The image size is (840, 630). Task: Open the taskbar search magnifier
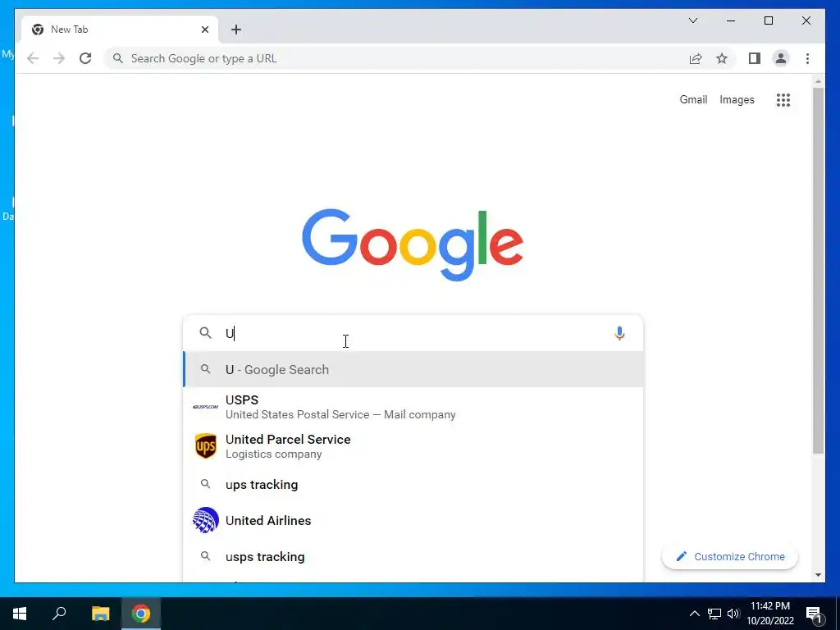tap(59, 614)
